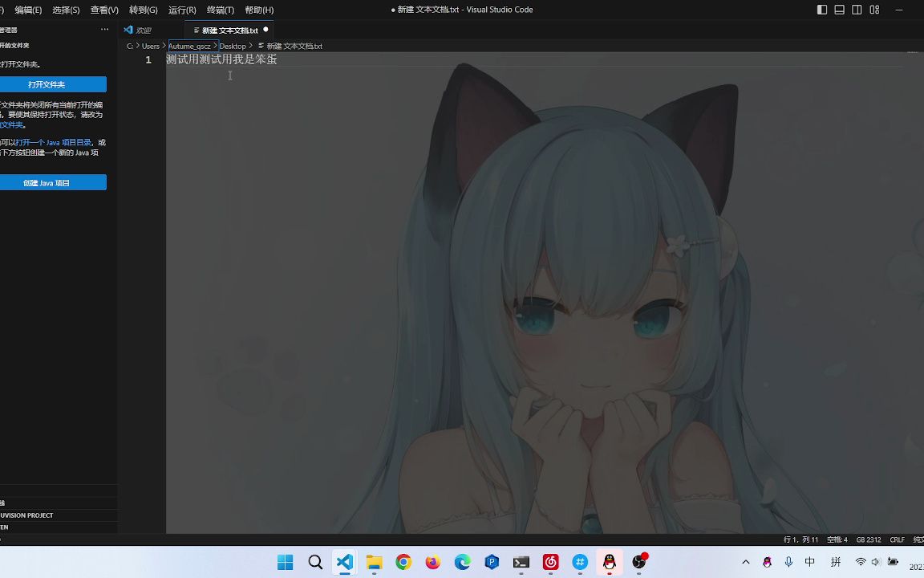Open Customize Layout icon in title bar

pyautogui.click(x=874, y=10)
